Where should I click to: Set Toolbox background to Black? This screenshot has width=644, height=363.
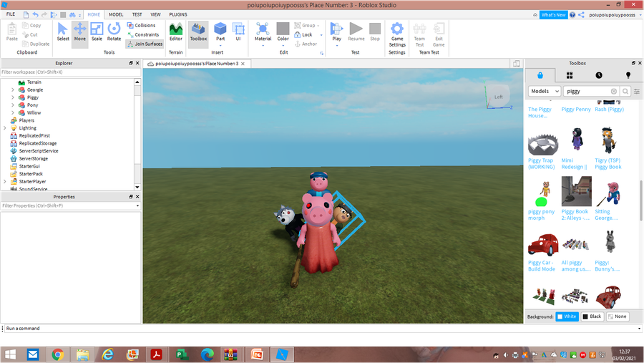pos(592,316)
